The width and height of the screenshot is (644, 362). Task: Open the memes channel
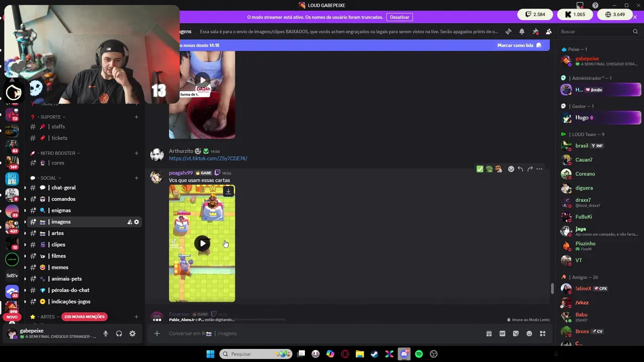[x=85, y=267]
